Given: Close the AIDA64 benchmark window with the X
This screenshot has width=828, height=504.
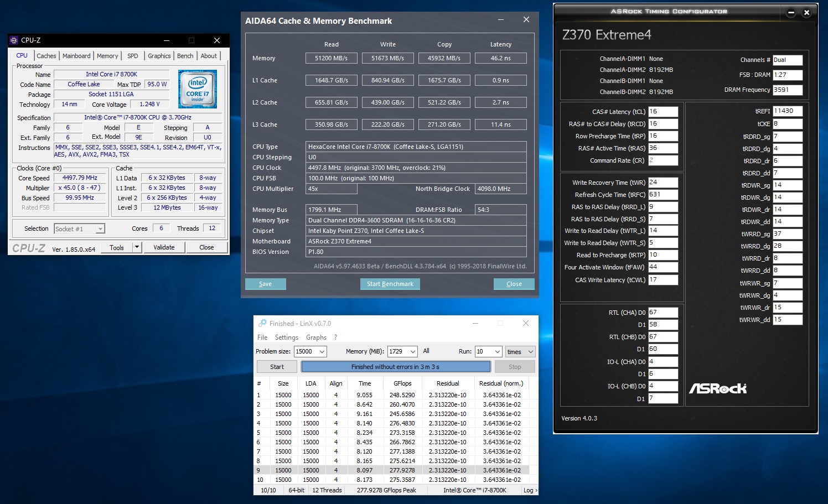Looking at the screenshot, I should coord(526,20).
